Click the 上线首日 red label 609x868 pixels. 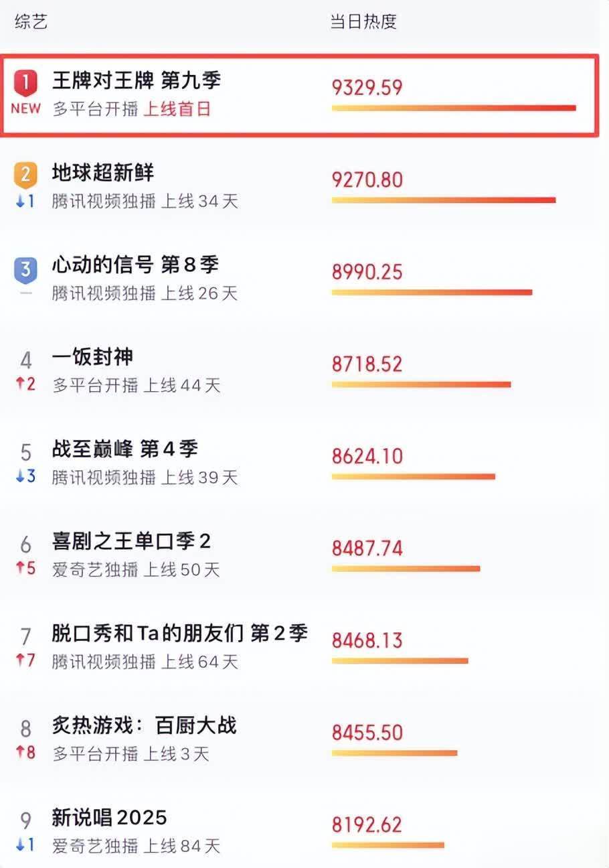(177, 109)
